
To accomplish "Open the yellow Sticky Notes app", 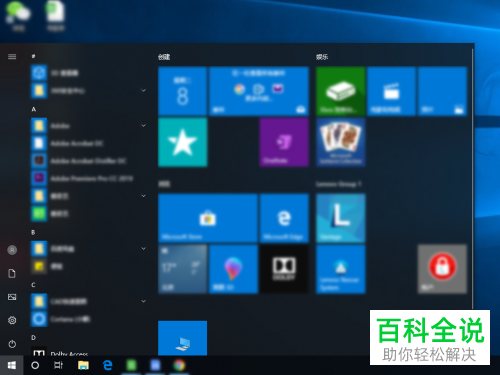I will pyautogui.click(x=88, y=266).
